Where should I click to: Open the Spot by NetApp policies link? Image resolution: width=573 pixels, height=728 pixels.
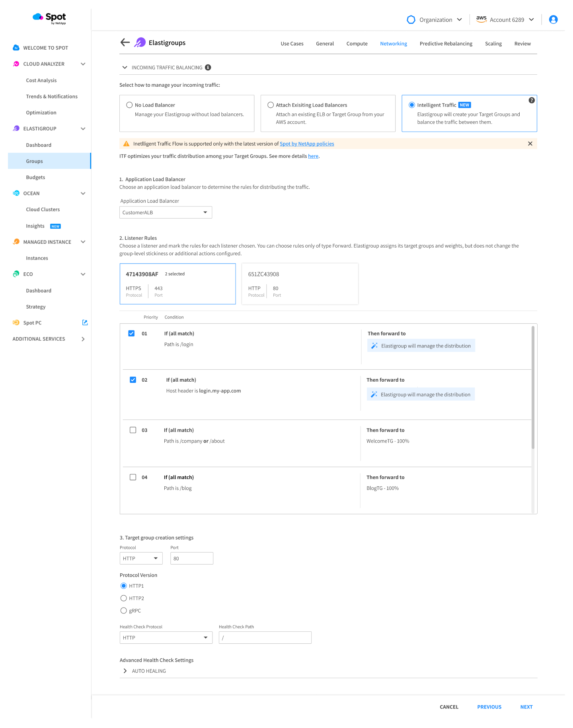click(306, 144)
